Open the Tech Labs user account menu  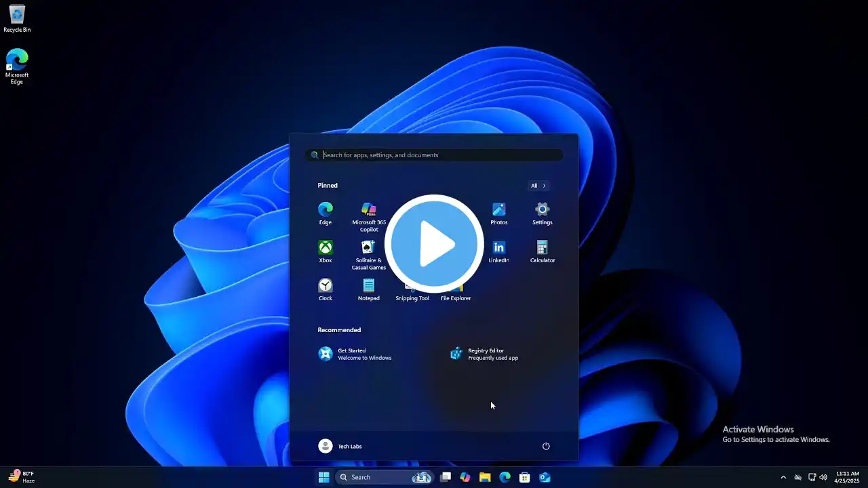pos(340,446)
